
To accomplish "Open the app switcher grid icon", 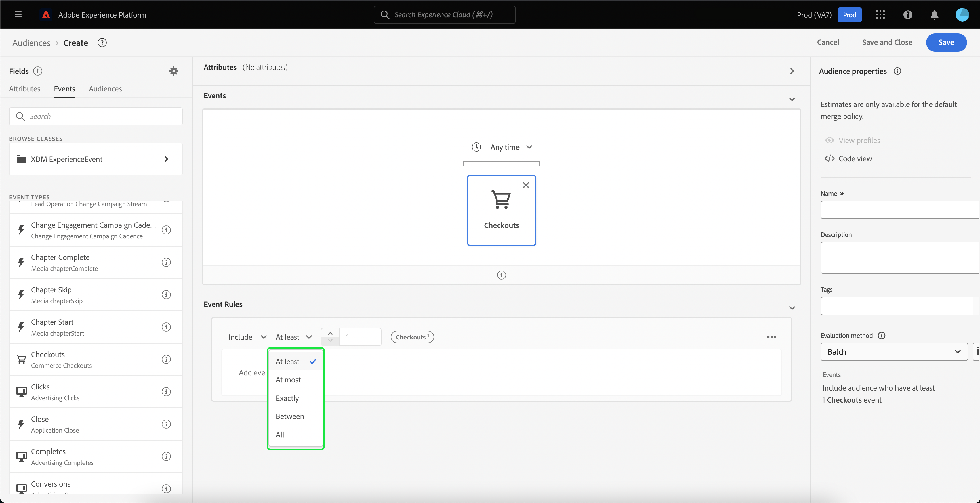I will pyautogui.click(x=880, y=15).
